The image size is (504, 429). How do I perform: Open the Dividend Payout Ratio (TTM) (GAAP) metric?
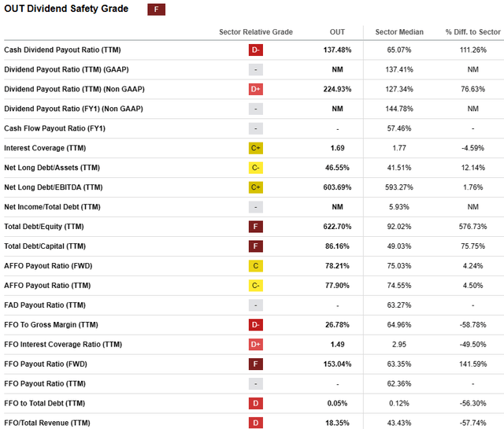click(x=66, y=69)
